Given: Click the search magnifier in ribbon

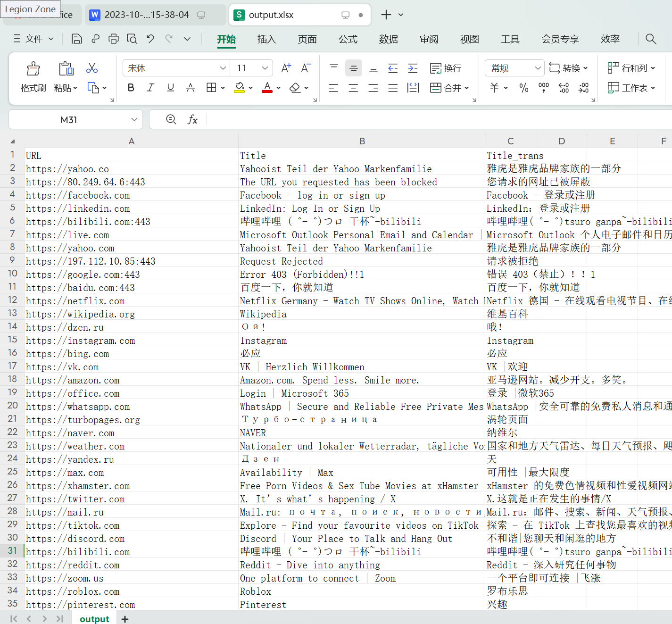Looking at the screenshot, I should [651, 39].
